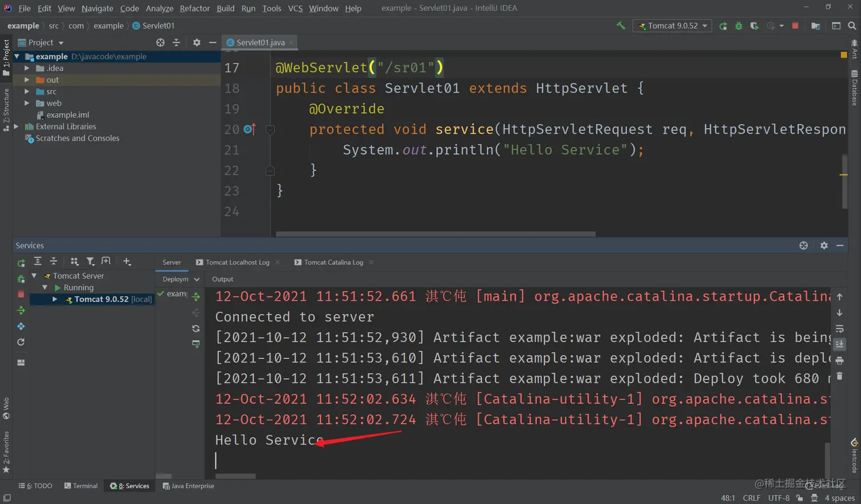Screen dimensions: 861x504
Task: Collapse all nodes in Services tree
Action: pyautogui.click(x=54, y=261)
